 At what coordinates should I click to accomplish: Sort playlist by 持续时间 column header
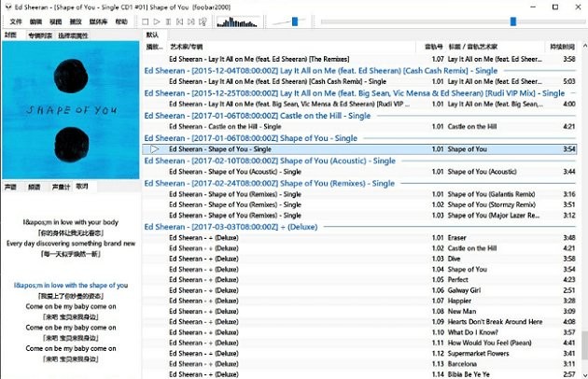coord(562,45)
